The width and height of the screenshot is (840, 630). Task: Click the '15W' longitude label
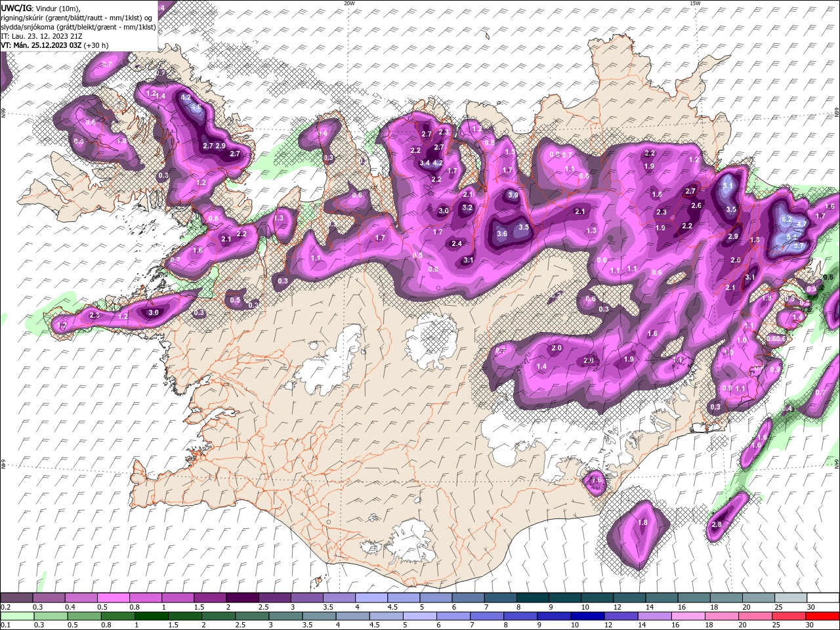point(695,3)
